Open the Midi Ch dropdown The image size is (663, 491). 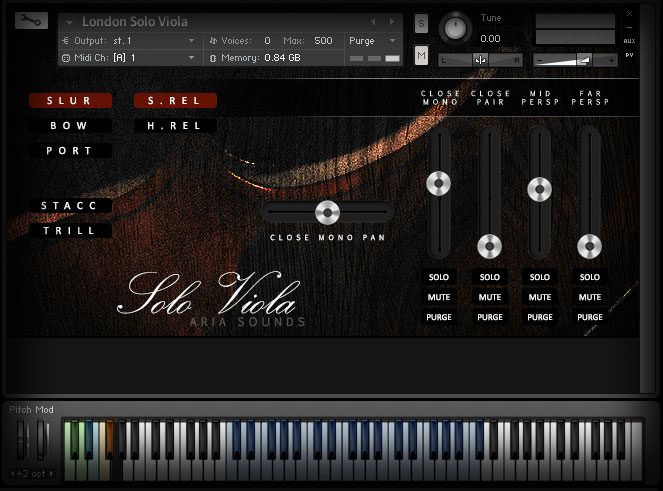tap(192, 58)
